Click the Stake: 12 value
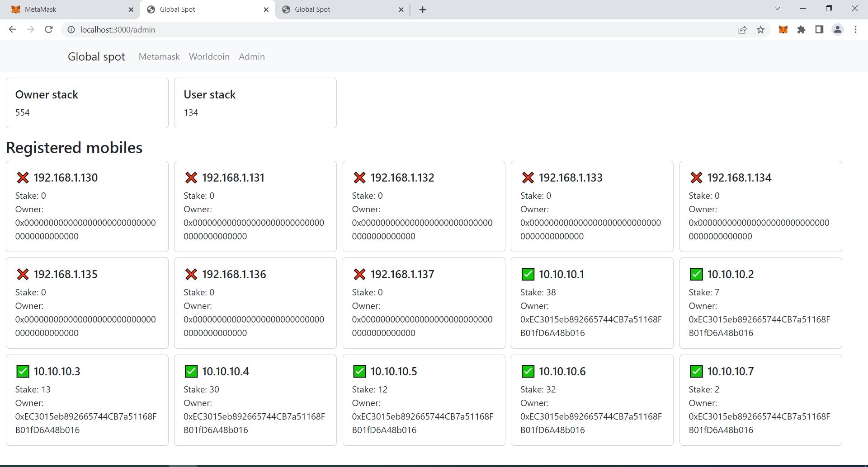Screen dimensions: 868x467 coord(370,389)
